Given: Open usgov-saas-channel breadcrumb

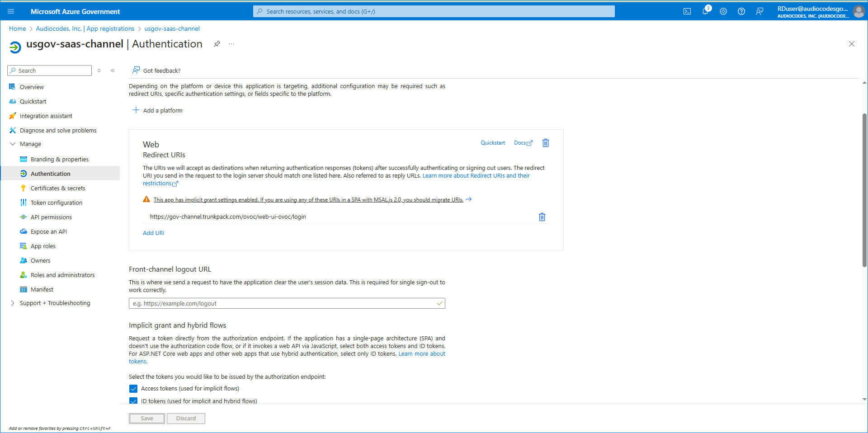Looking at the screenshot, I should (x=172, y=28).
